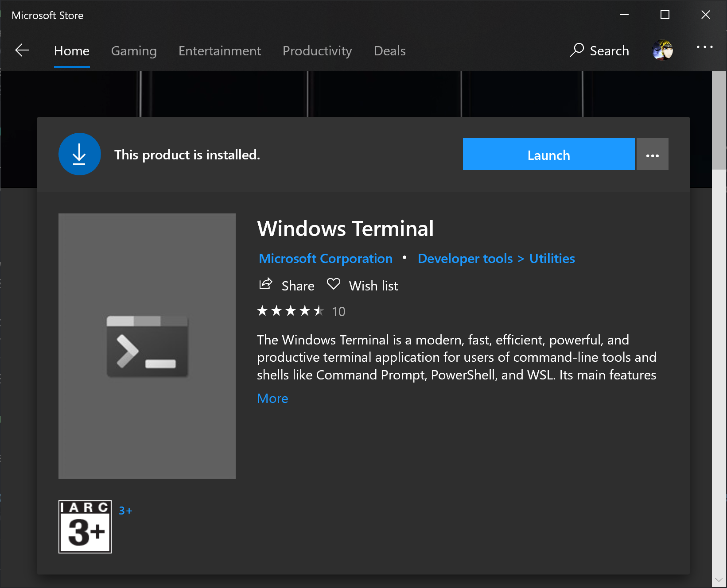Click the IARC 3+ age rating badge
727x588 pixels.
coord(84,526)
